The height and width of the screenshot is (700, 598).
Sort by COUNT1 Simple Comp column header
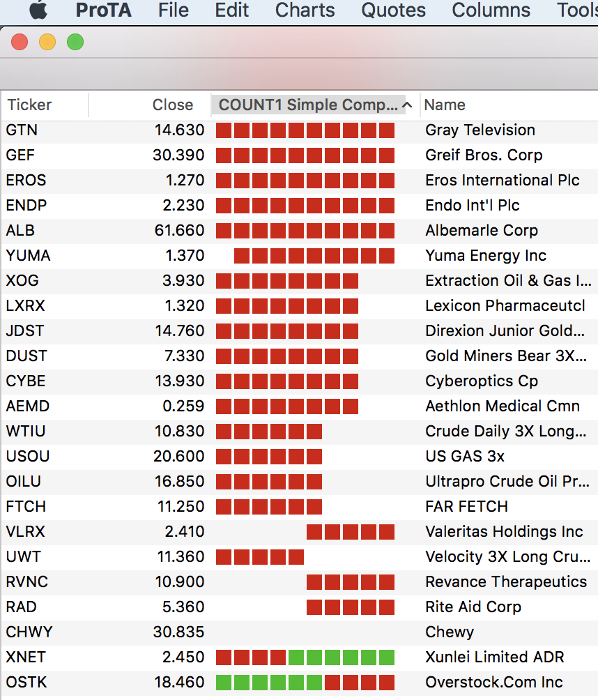308,105
